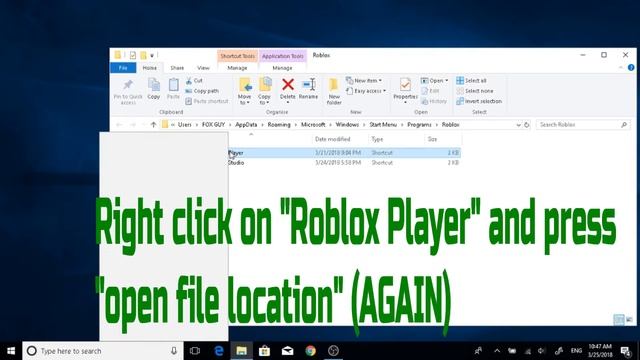The height and width of the screenshot is (360, 640).
Task: Delete selected file with red X
Action: pyautogui.click(x=287, y=89)
